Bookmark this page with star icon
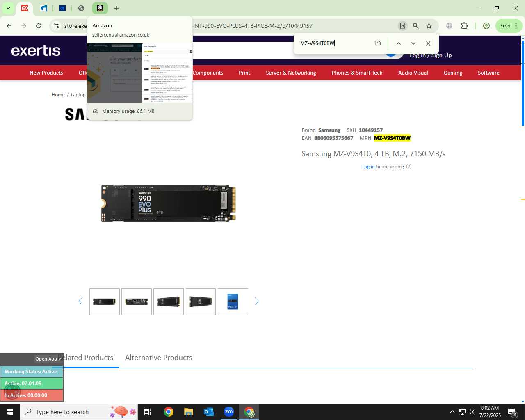The width and height of the screenshot is (525, 420). 429,26
